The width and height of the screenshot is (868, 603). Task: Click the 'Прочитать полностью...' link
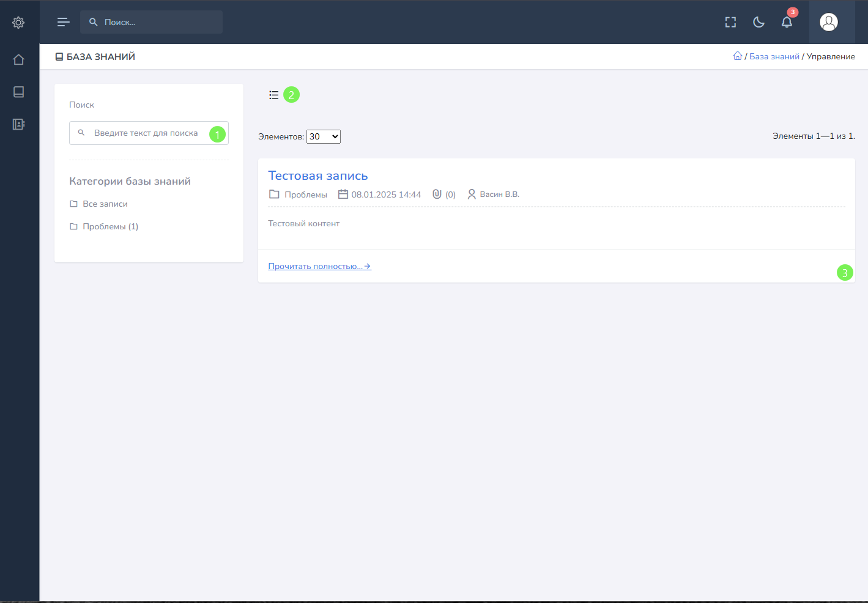click(x=319, y=266)
